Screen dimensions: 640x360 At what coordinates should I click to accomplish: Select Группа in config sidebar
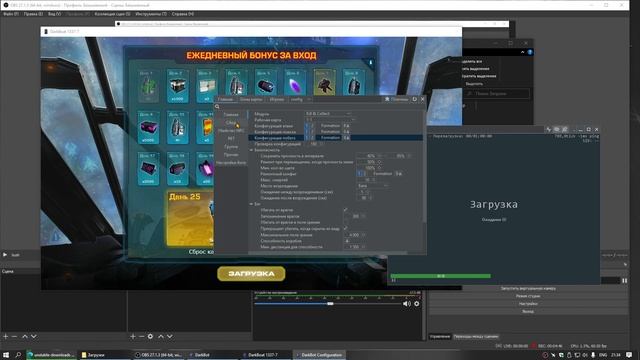point(231,147)
